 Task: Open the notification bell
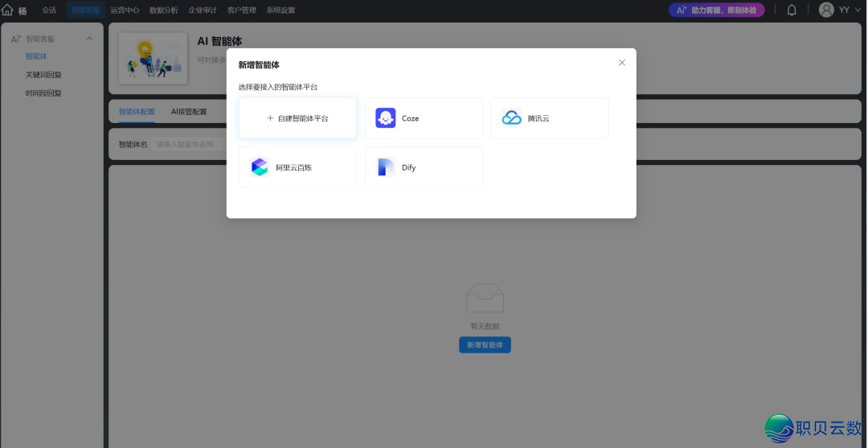pos(792,10)
